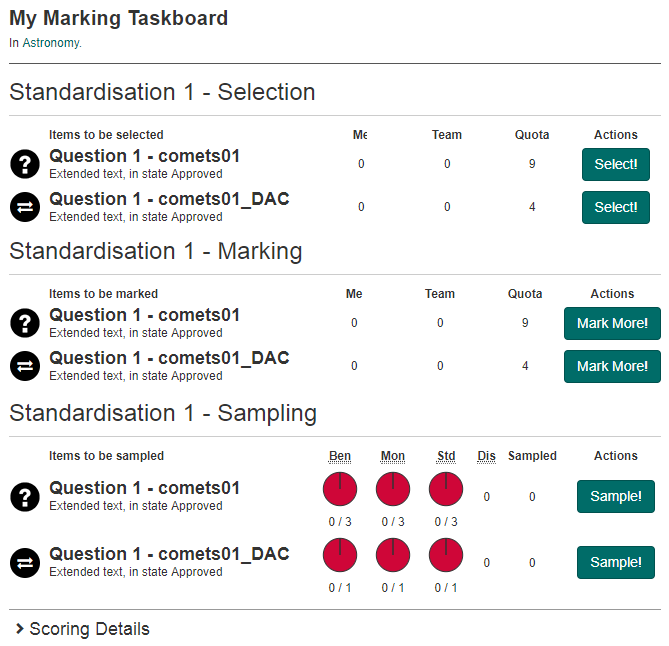Image resolution: width=669 pixels, height=646 pixels.
Task: Click the Ben column header abbreviation
Action: (340, 456)
